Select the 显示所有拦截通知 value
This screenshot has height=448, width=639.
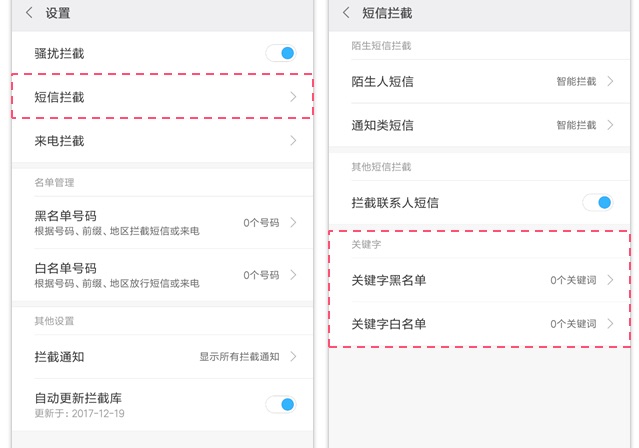[239, 357]
